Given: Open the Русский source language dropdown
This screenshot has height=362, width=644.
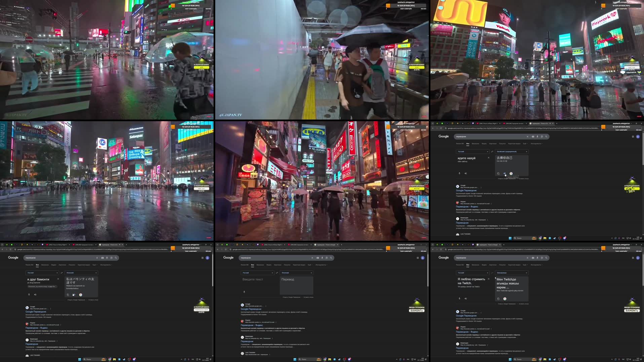Looking at the screenshot, I should click(473, 152).
